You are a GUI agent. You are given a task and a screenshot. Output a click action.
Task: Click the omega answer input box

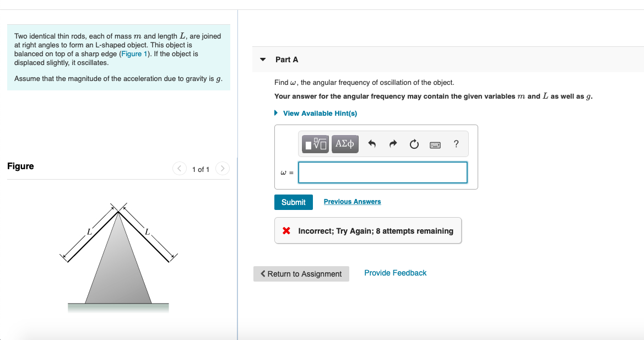[x=382, y=172]
